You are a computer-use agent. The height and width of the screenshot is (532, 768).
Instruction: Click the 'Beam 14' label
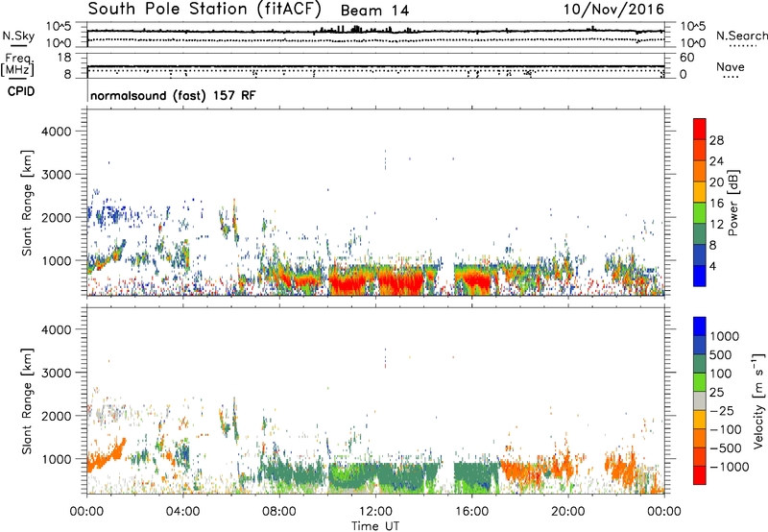(374, 11)
